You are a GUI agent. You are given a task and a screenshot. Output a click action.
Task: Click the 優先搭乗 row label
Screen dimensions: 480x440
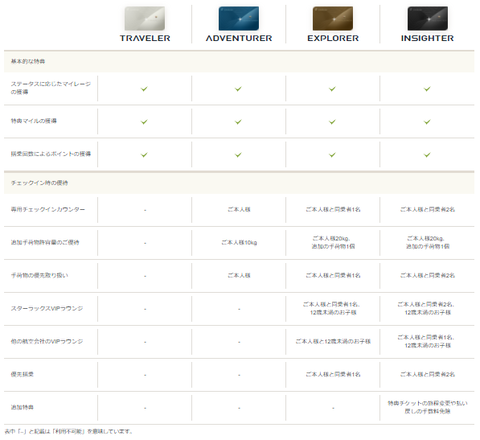pos(22,374)
